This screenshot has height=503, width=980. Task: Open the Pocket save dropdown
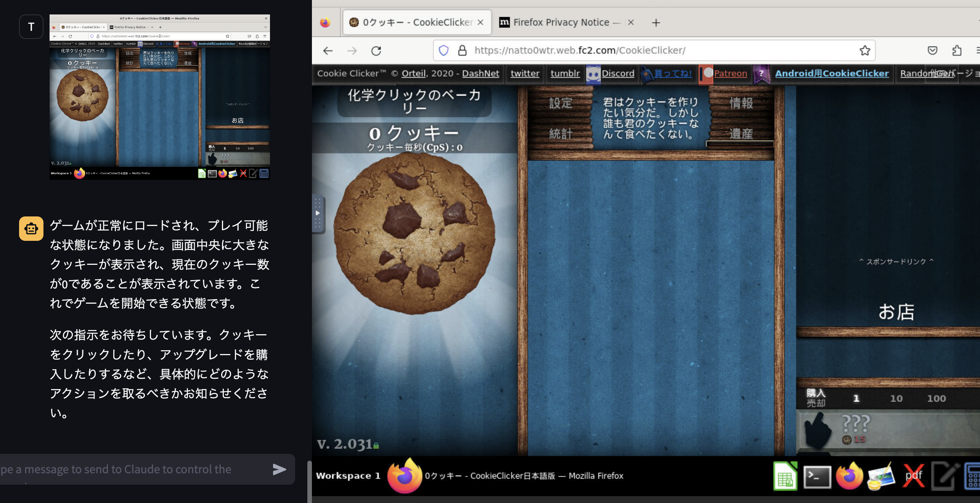point(932,50)
